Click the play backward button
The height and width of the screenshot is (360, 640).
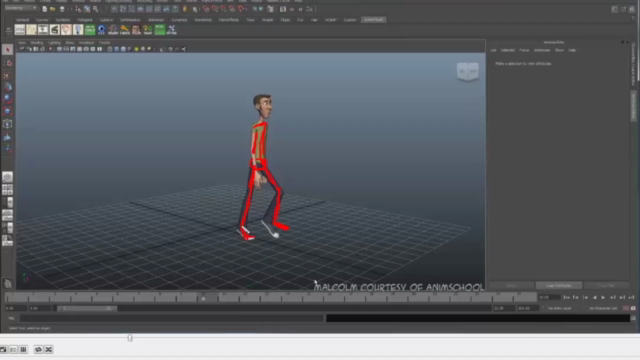tap(594, 298)
